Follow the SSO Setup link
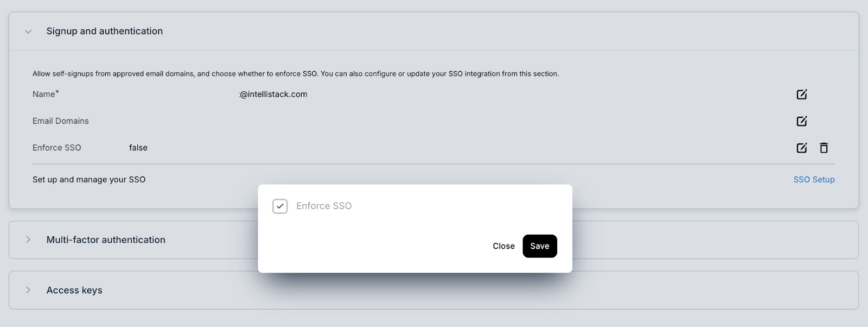Viewport: 868px width, 327px height. 814,180
